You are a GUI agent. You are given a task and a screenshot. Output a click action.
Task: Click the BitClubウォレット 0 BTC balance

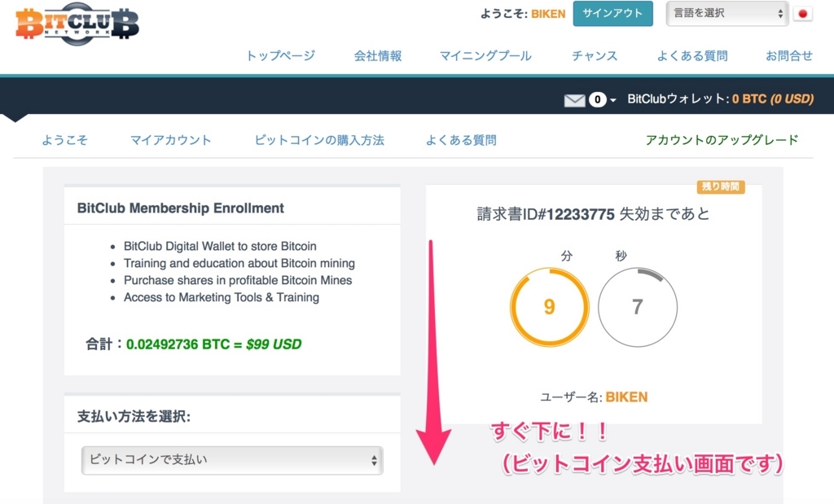tap(720, 99)
